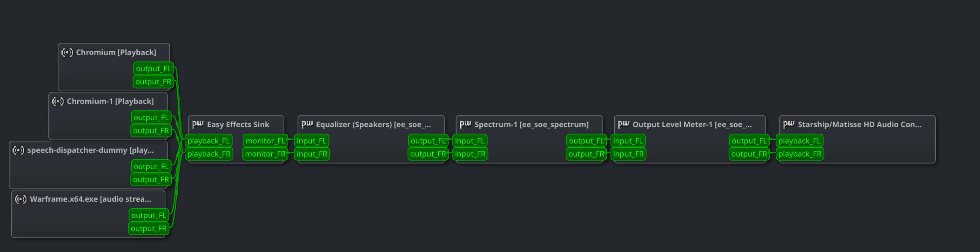Select input_FL port of Spectrum-1

(x=470, y=141)
